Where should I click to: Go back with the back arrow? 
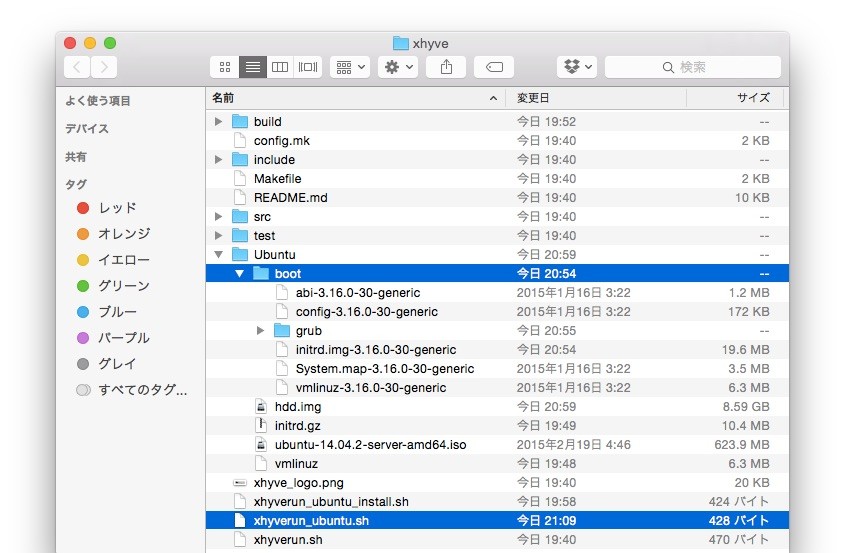(77, 67)
